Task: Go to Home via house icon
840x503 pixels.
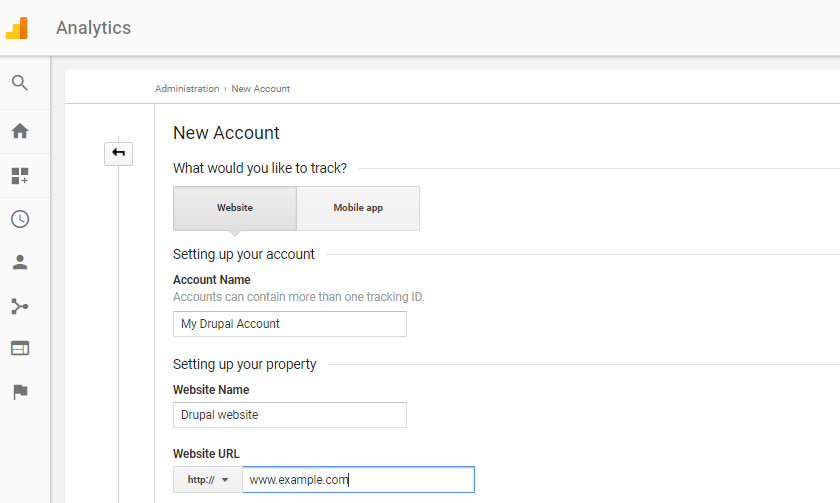Action: click(20, 131)
